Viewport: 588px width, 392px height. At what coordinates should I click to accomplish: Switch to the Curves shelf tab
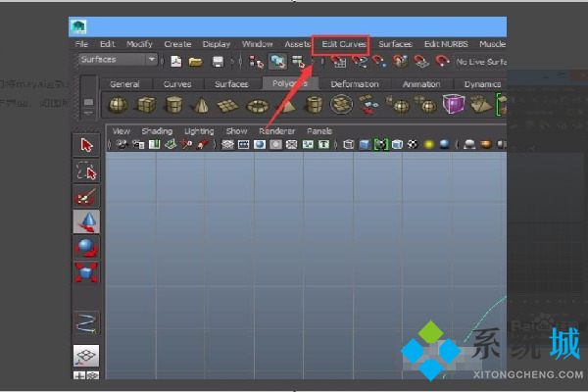177,84
